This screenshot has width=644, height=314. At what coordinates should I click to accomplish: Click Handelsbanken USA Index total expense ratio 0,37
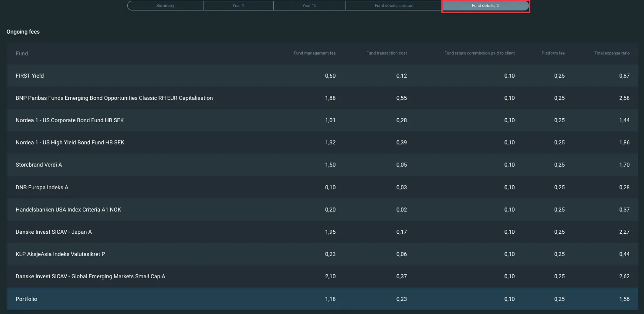(624, 210)
